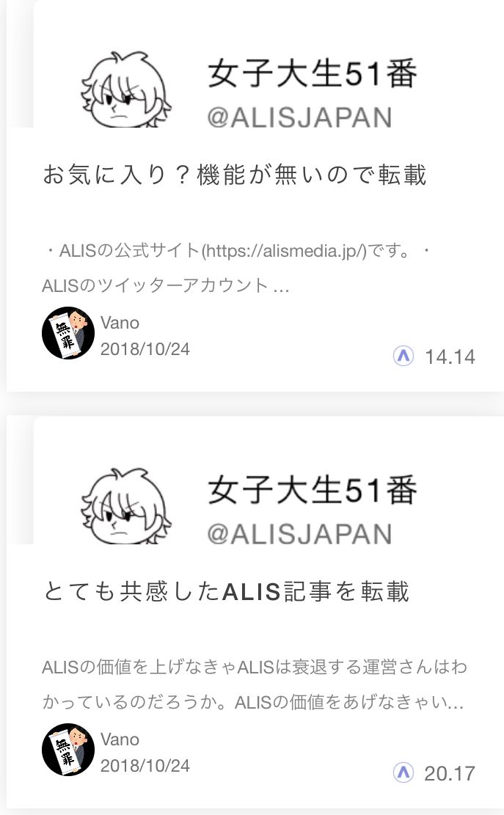The height and width of the screenshot is (815, 504).
Task: Click Vano author name in first card
Action: coord(120,323)
